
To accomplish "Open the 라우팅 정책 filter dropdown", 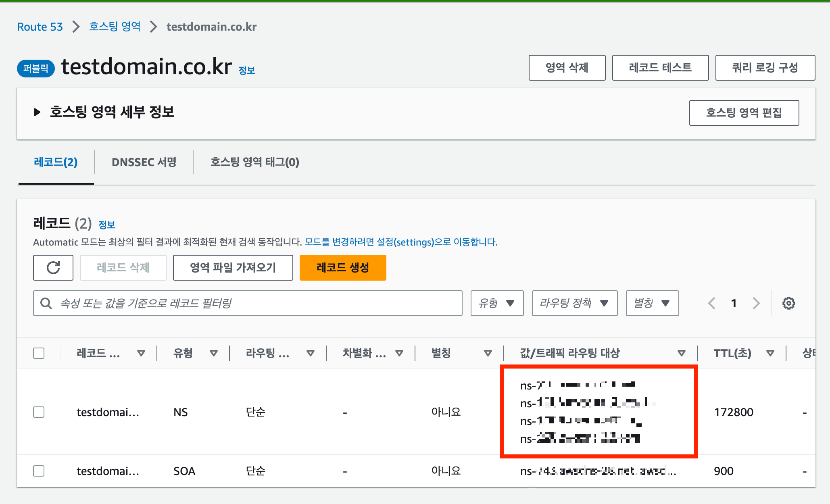I will [x=574, y=303].
